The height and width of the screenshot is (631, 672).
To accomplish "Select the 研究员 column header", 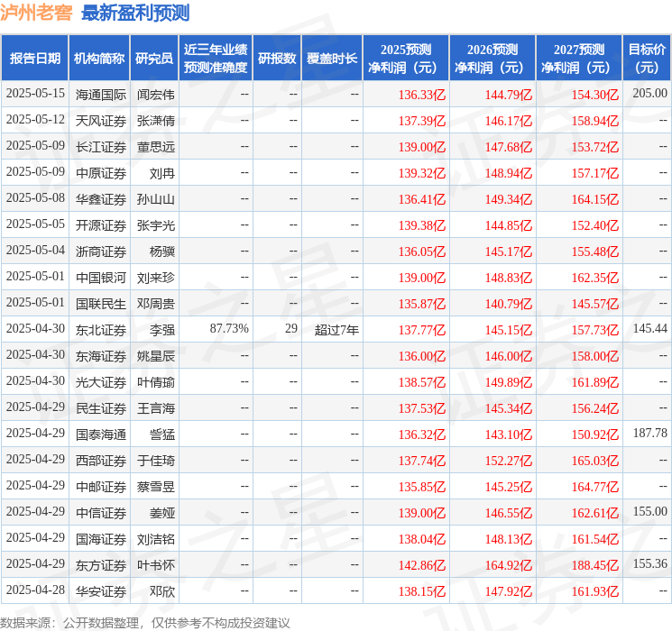I will pos(154,59).
